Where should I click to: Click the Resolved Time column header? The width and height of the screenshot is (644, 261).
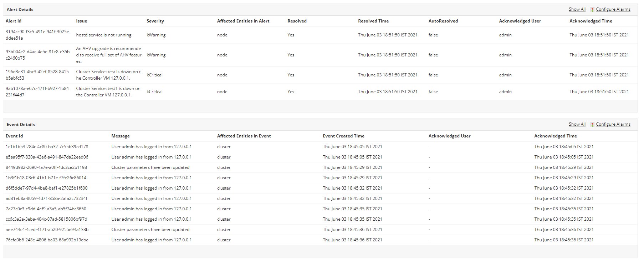[x=373, y=21]
